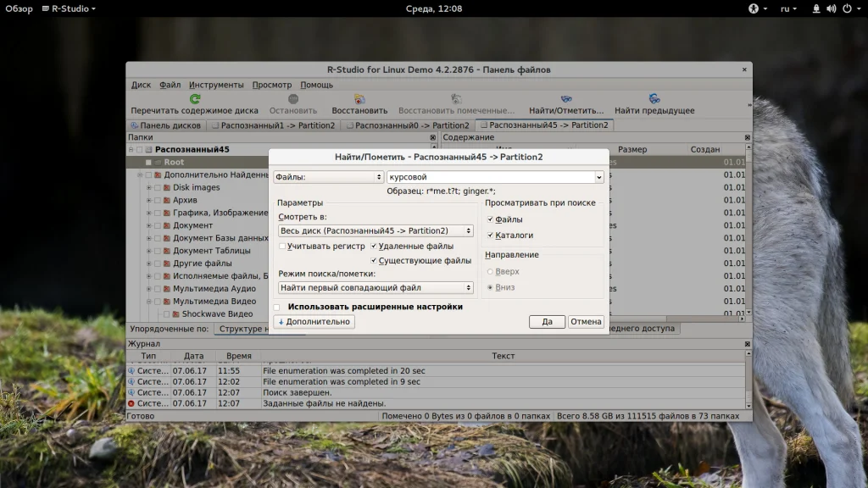
Task: Enable the Учитывать регистр checkbox
Action: 282,246
